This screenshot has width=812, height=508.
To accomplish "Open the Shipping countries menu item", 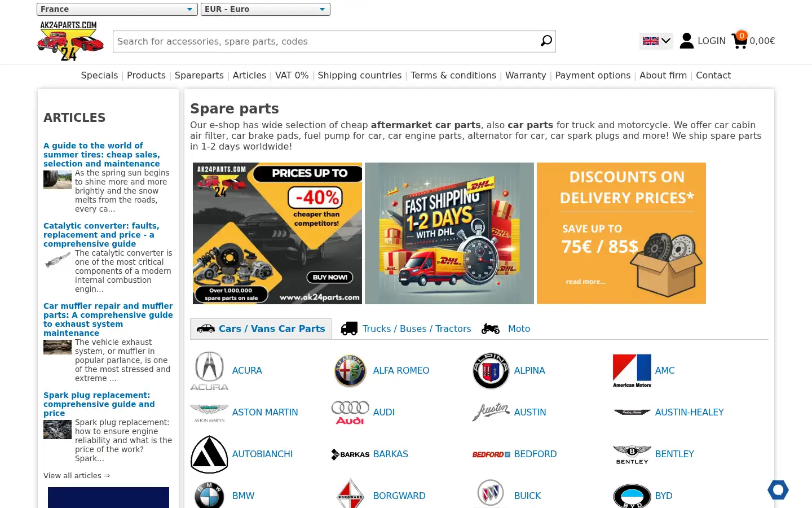I will (x=360, y=75).
